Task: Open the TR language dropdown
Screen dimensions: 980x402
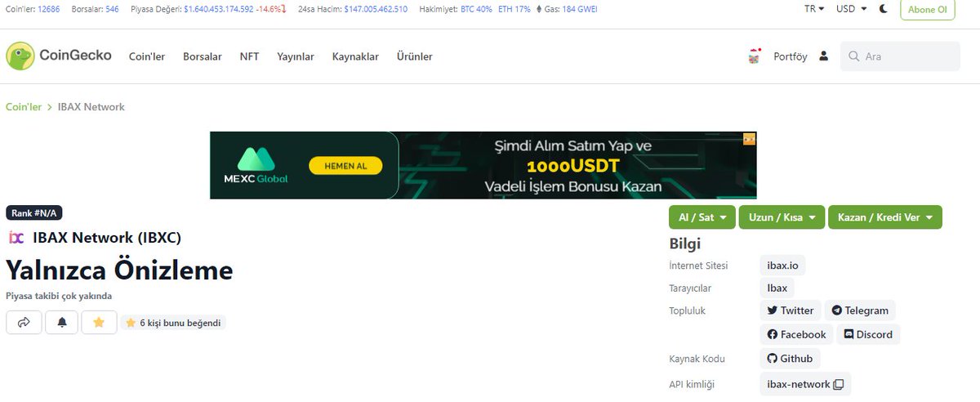Action: 814,9
